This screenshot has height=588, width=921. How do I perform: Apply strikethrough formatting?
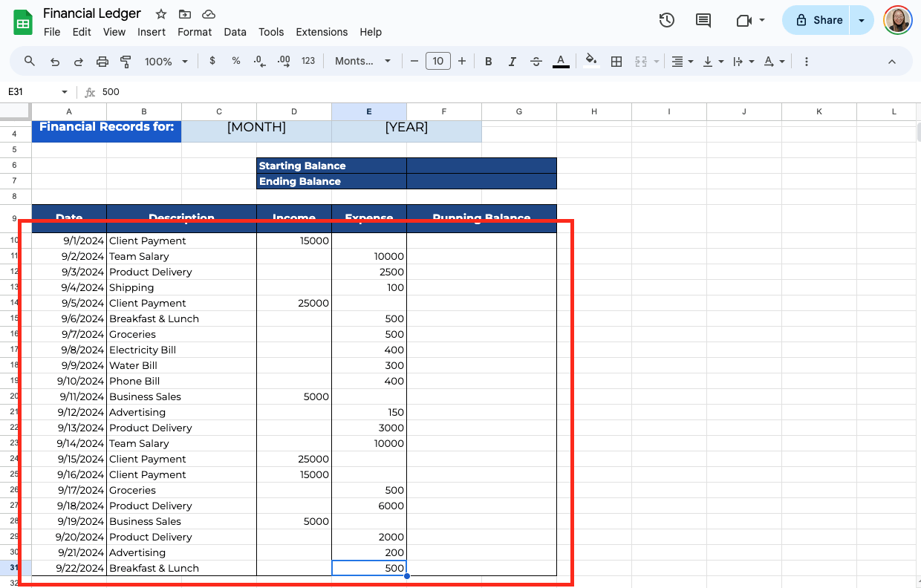click(536, 61)
